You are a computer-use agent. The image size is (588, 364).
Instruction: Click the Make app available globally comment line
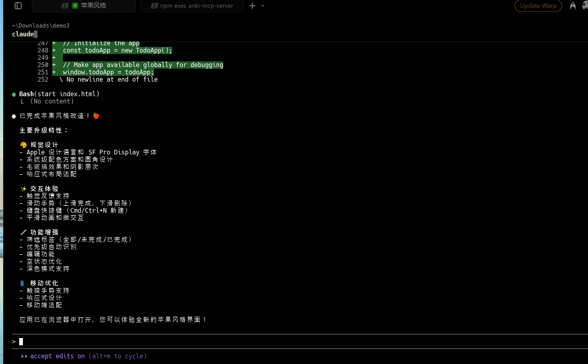(x=143, y=65)
